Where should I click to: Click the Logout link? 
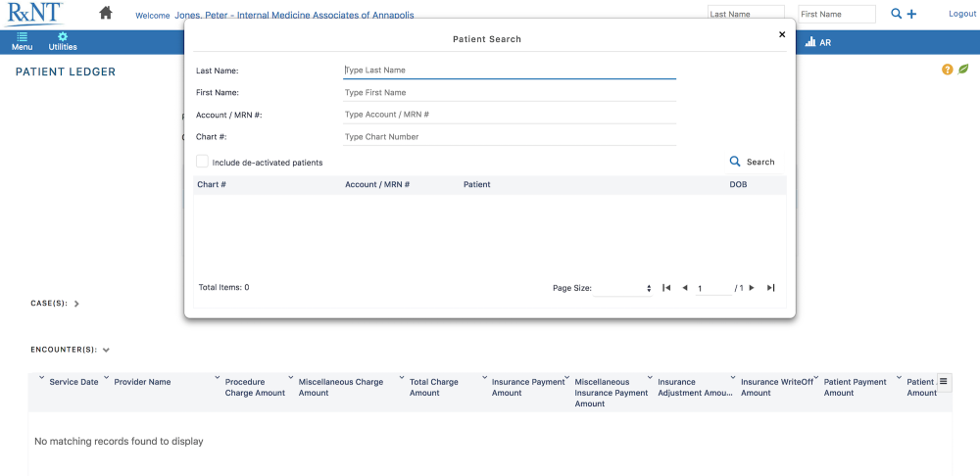962,14
